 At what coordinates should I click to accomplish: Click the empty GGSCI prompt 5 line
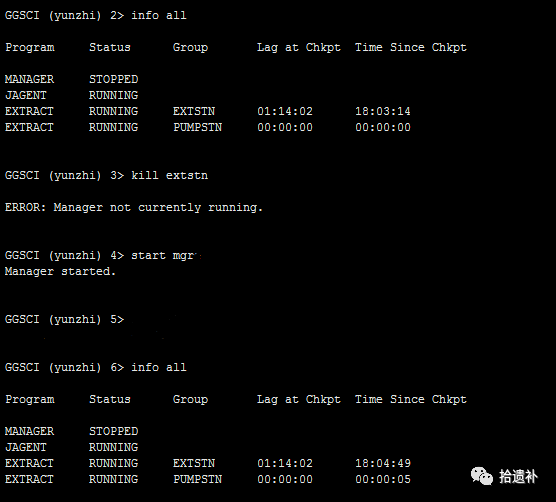pos(64,319)
